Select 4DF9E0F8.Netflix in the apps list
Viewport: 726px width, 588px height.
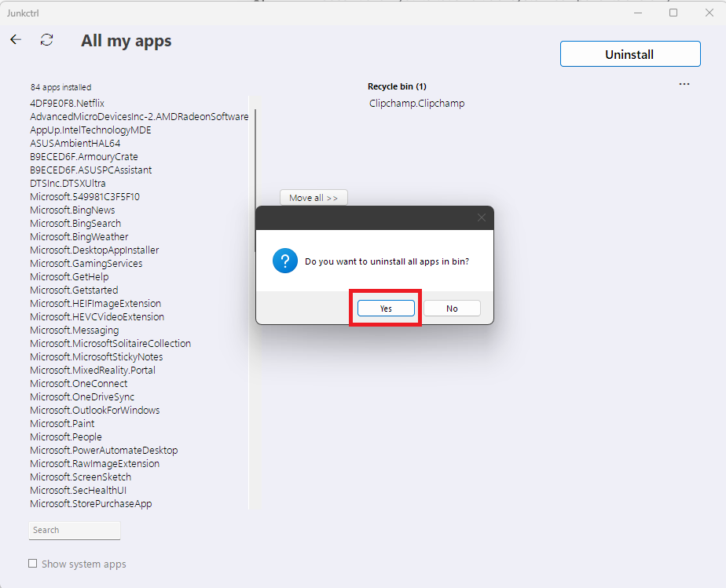point(68,104)
